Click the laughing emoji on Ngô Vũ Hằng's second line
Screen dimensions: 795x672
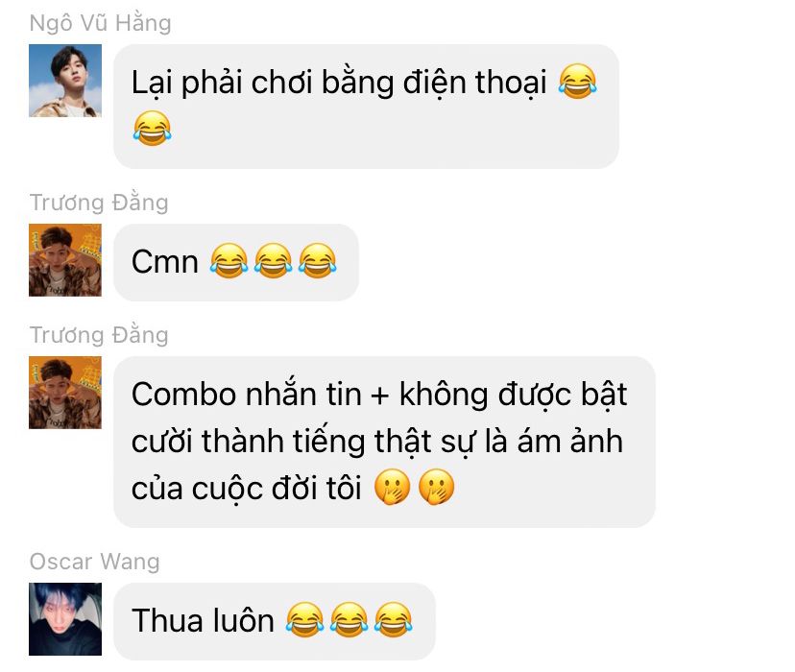coord(152,129)
